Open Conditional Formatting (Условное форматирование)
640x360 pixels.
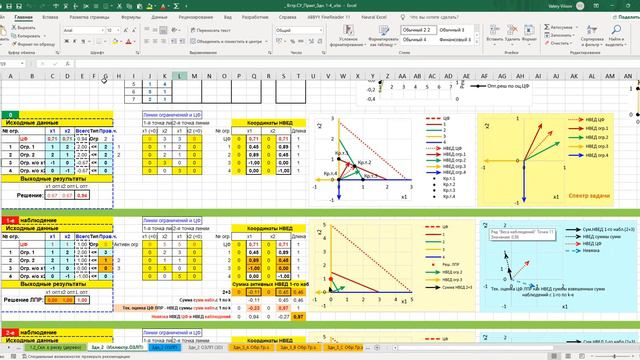348,35
